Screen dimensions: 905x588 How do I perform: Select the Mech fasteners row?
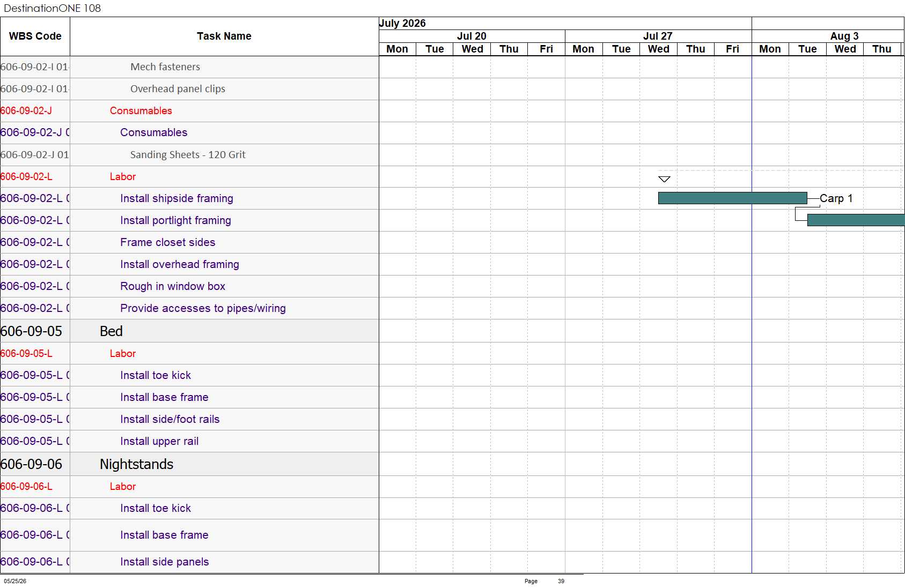tap(189, 67)
